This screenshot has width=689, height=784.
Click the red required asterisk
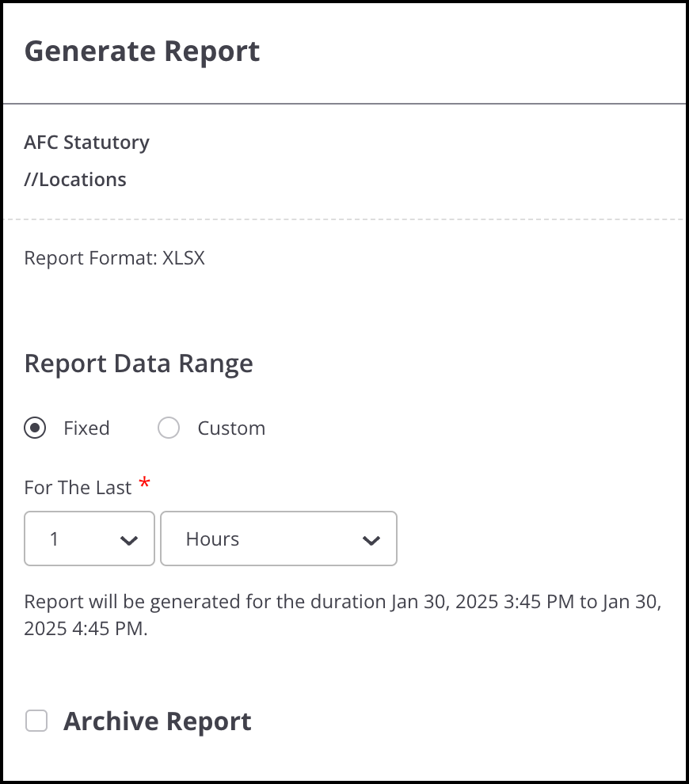pos(144,484)
